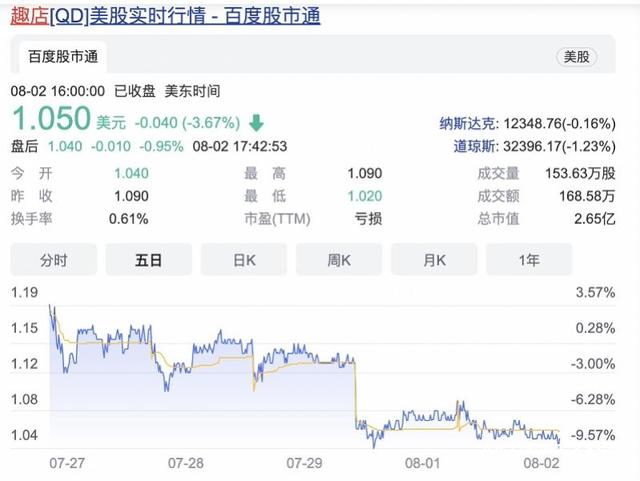Image resolution: width=640 pixels, height=481 pixels.
Task: Click the 成交量 153.63万股 value
Action: (559, 173)
